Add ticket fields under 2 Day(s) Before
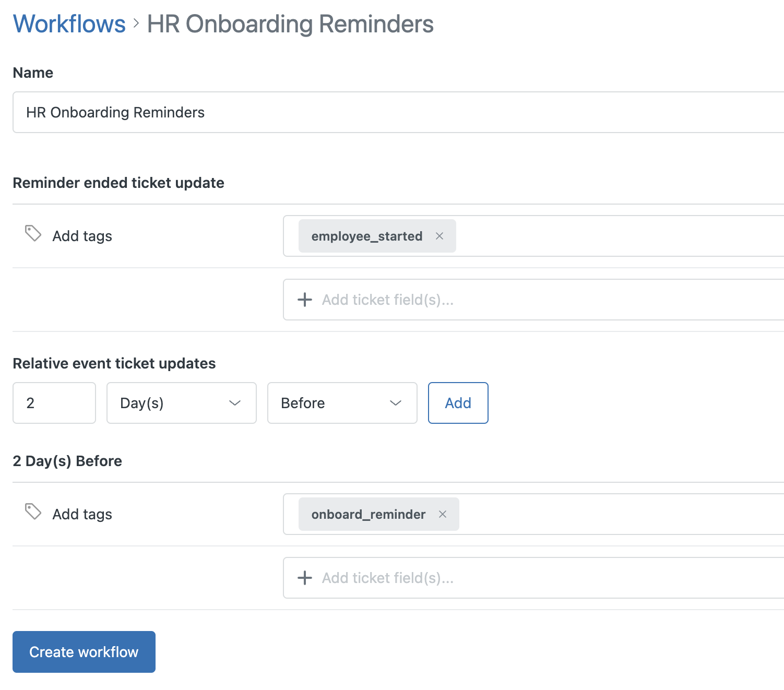 pos(533,578)
